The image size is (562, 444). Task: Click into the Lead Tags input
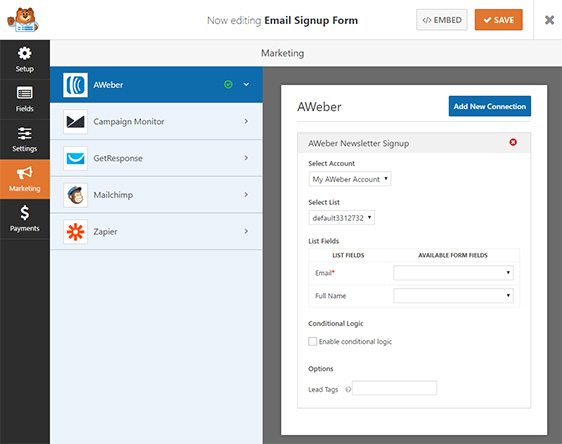point(394,388)
